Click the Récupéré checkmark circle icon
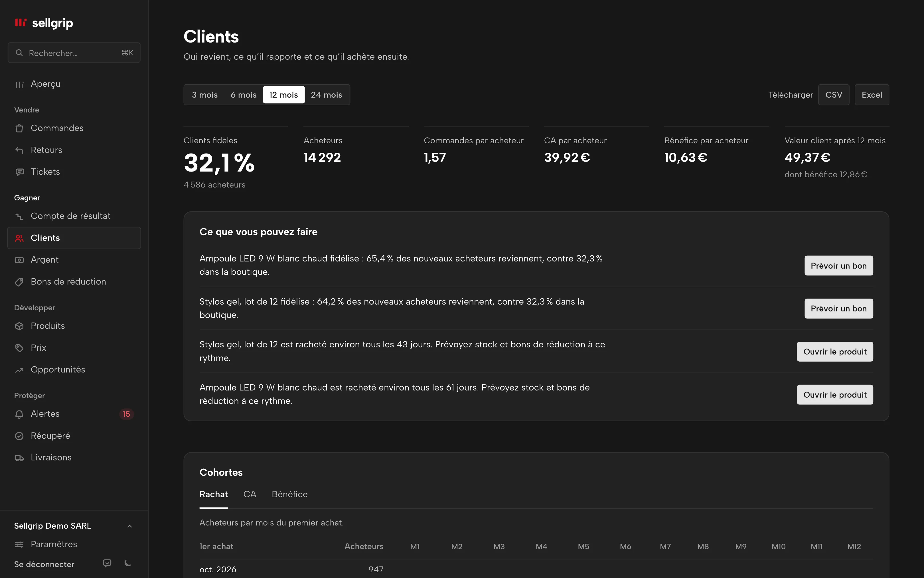 [19, 436]
